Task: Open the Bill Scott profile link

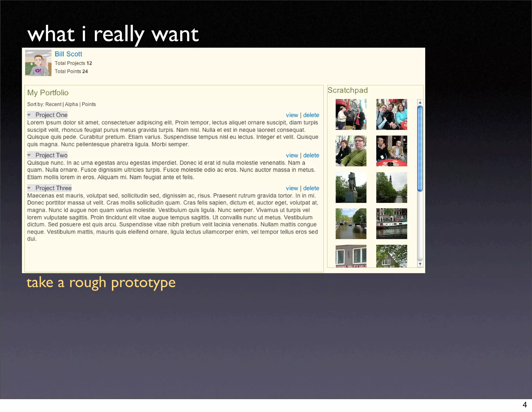Action: [x=68, y=54]
